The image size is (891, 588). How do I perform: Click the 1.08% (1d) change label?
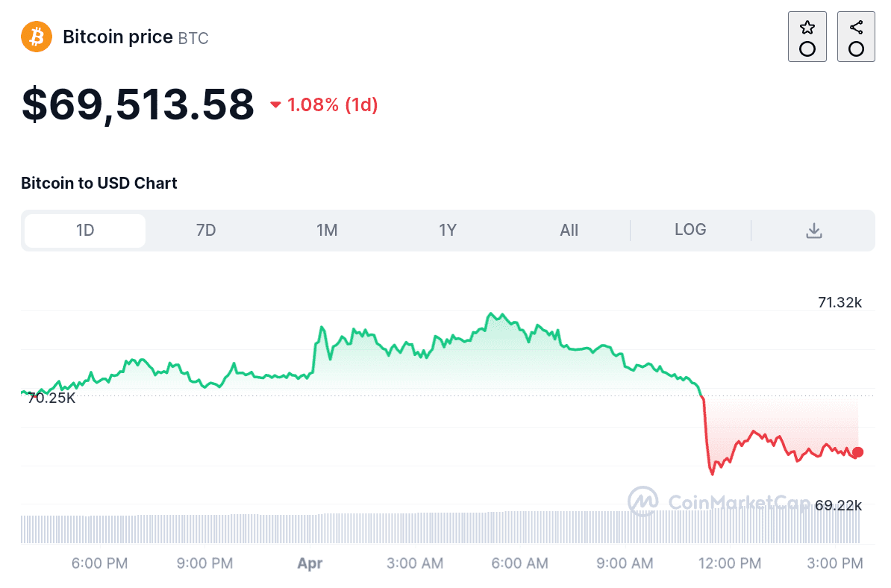tap(333, 105)
